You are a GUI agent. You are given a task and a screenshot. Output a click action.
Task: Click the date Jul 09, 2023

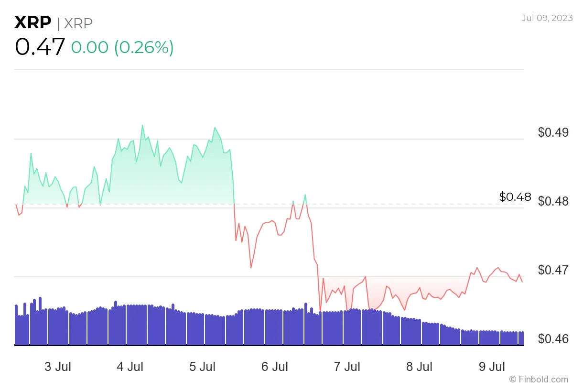pos(547,18)
